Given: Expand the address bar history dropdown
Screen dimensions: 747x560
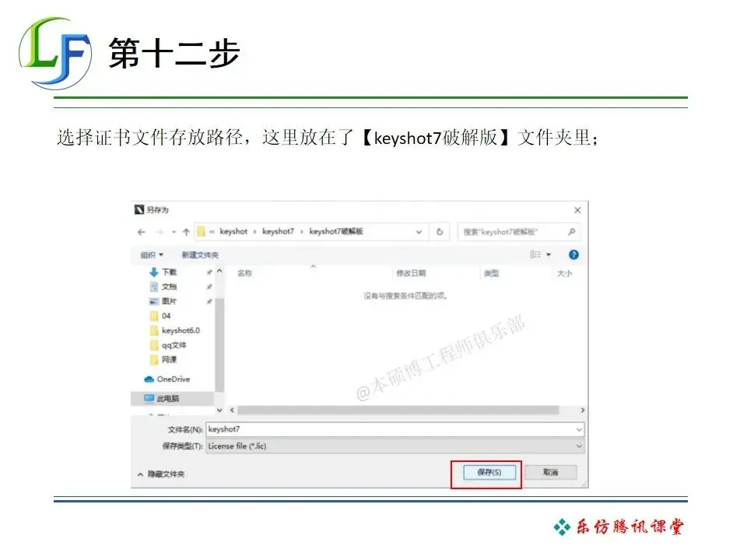Looking at the screenshot, I should pyautogui.click(x=419, y=232).
